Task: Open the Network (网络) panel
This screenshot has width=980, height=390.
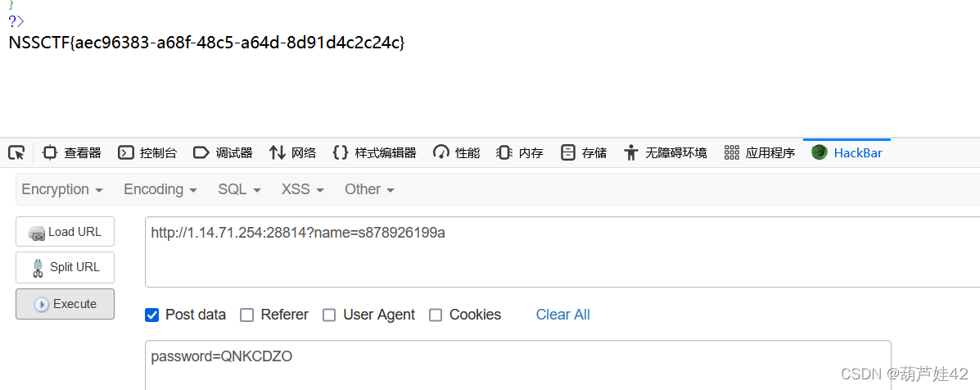Action: pos(292,152)
